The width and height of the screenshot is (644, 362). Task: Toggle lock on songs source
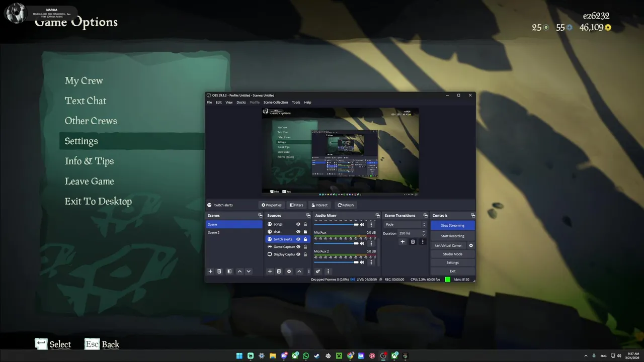pyautogui.click(x=305, y=224)
